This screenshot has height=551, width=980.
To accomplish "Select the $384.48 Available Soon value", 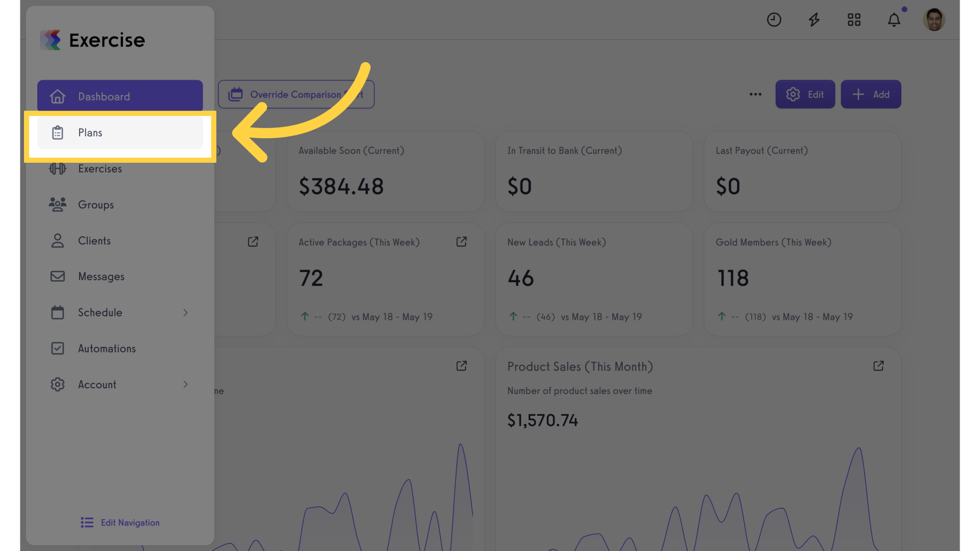I will pyautogui.click(x=341, y=187).
